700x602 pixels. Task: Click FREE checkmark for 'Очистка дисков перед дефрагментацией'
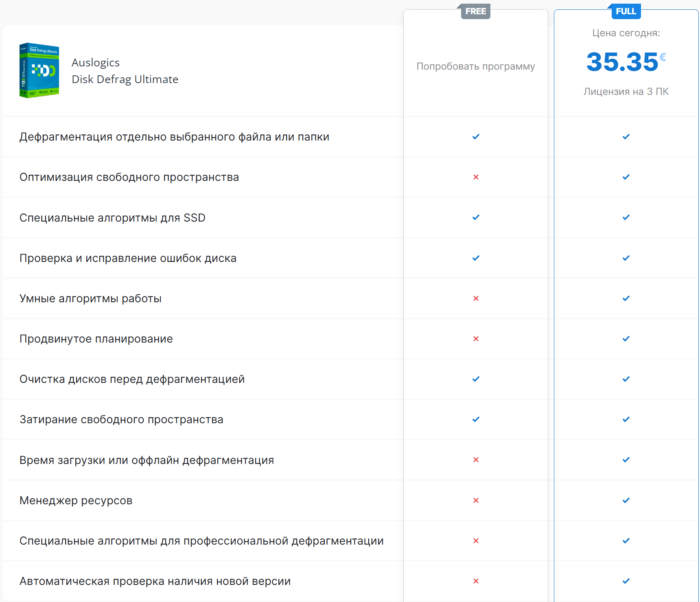(476, 379)
